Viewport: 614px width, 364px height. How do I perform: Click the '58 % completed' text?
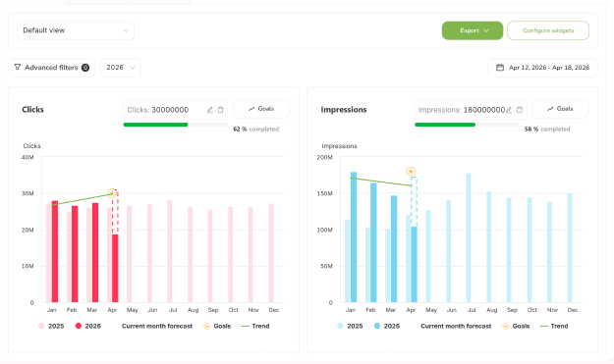tap(547, 130)
